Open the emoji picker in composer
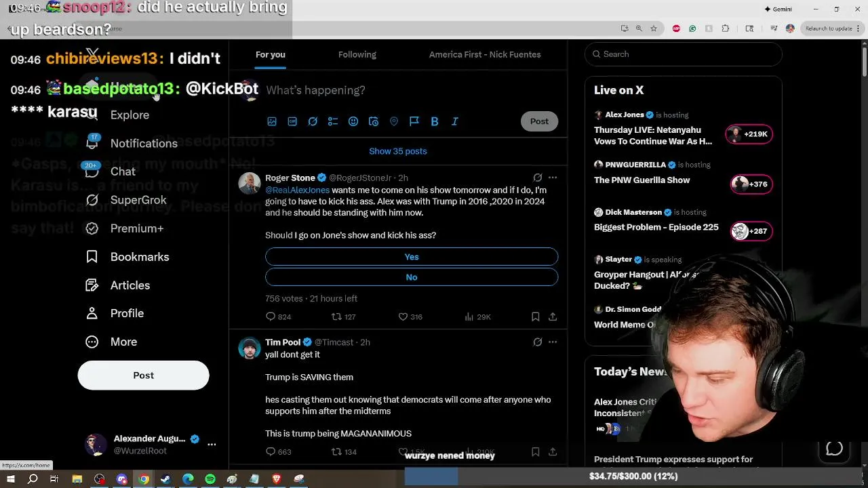 (x=353, y=121)
